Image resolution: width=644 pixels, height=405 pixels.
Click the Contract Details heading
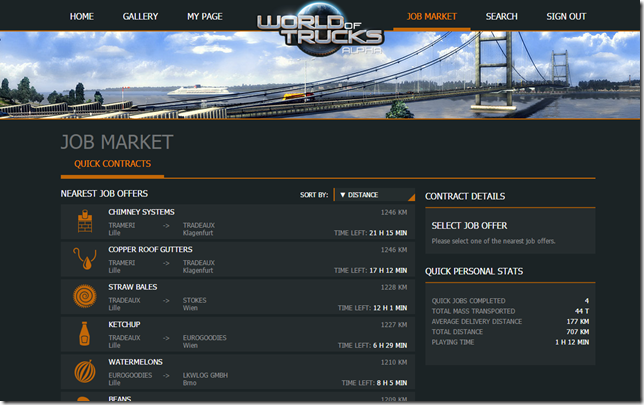point(465,196)
